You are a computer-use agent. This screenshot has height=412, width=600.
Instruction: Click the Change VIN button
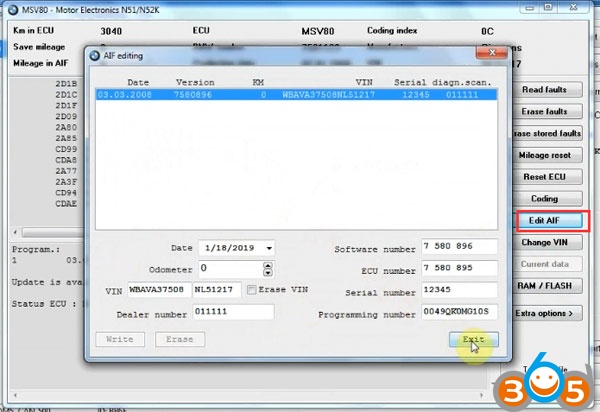[x=548, y=243]
